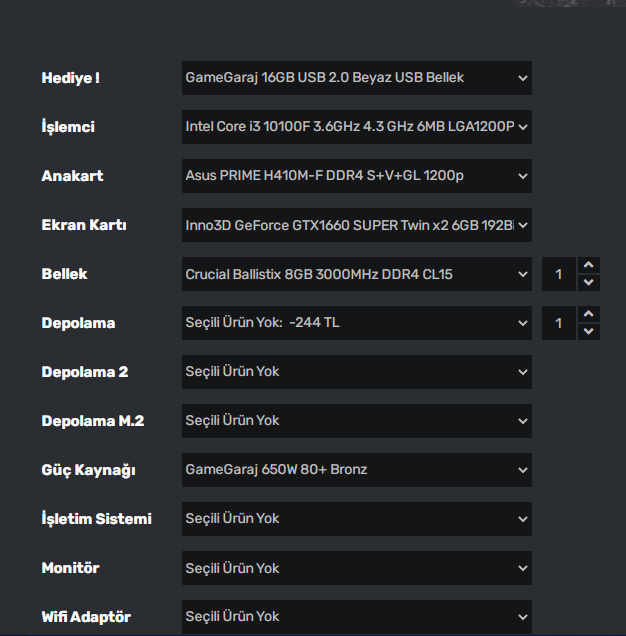Open the Bellek memory dropdown
626x636 pixels.
pyautogui.click(x=356, y=274)
